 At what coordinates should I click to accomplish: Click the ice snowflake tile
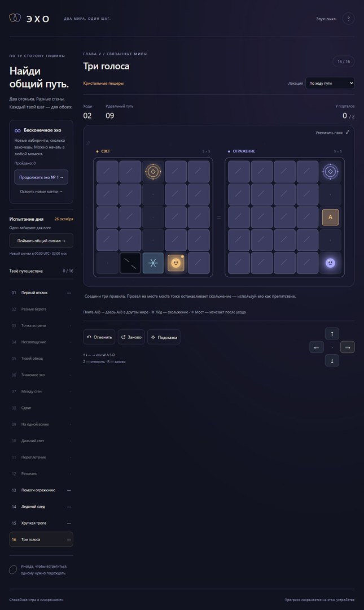click(x=153, y=263)
